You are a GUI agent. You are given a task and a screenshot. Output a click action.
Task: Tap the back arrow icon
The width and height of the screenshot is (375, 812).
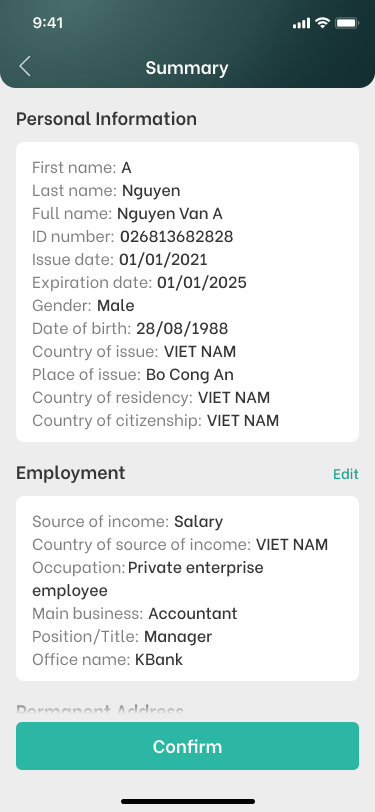coord(25,67)
